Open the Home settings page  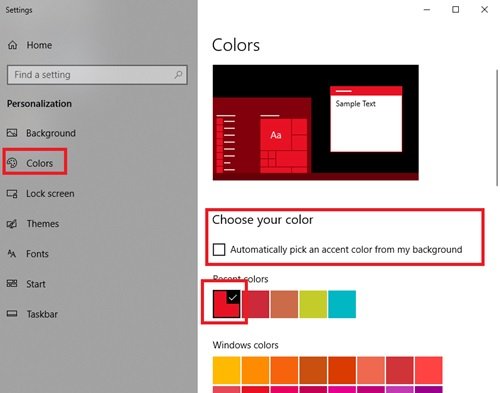(x=39, y=45)
